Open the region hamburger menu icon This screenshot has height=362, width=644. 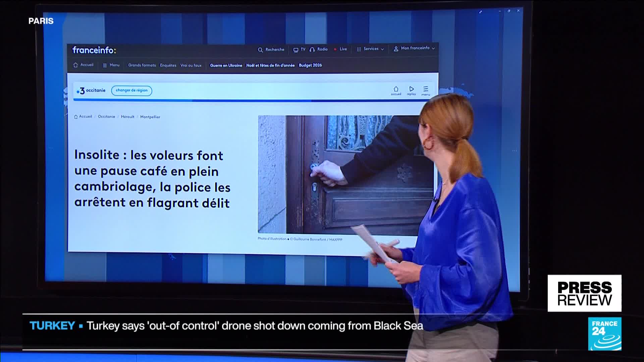pos(426,89)
